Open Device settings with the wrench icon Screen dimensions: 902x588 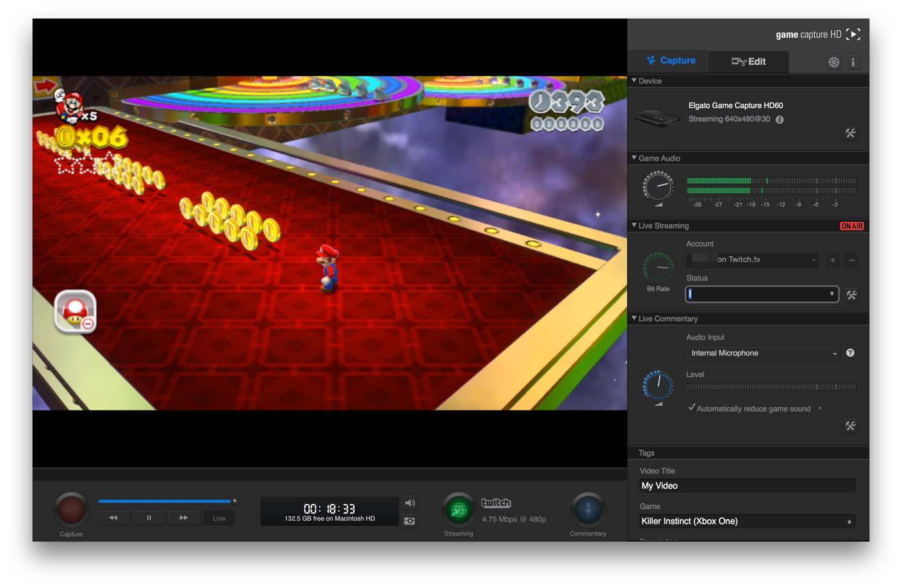pos(850,133)
